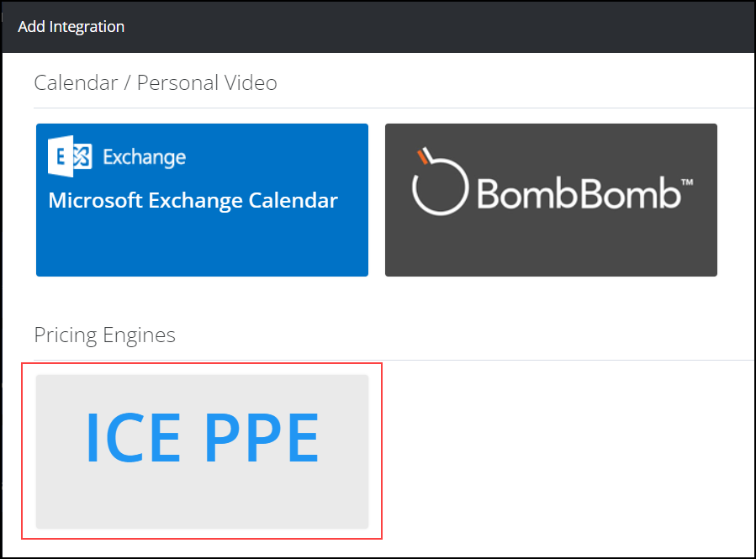Click the white Exchange word beside the logo

coord(144,157)
